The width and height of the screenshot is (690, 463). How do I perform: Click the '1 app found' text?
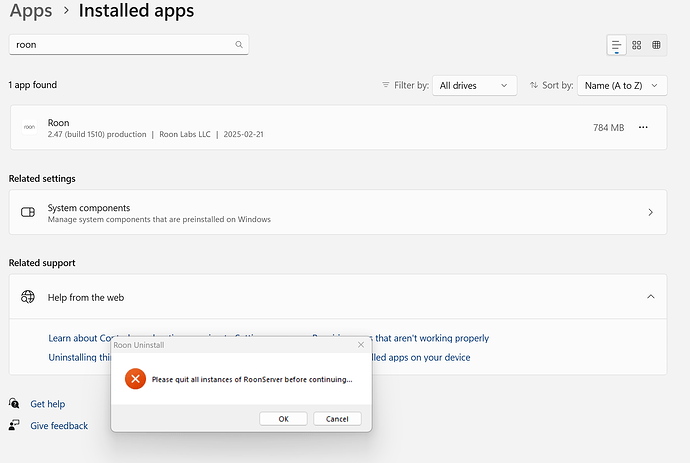point(33,85)
